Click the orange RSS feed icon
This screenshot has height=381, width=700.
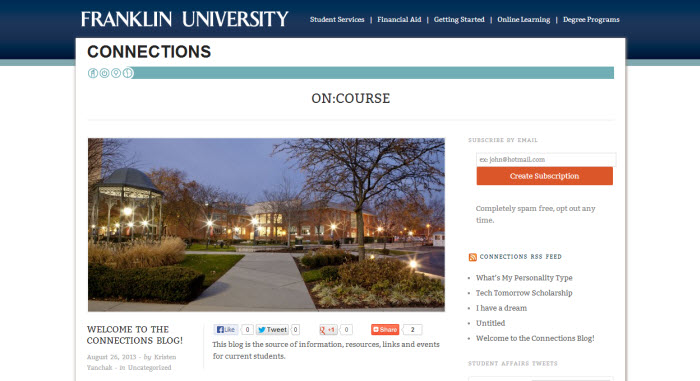pyautogui.click(x=472, y=257)
